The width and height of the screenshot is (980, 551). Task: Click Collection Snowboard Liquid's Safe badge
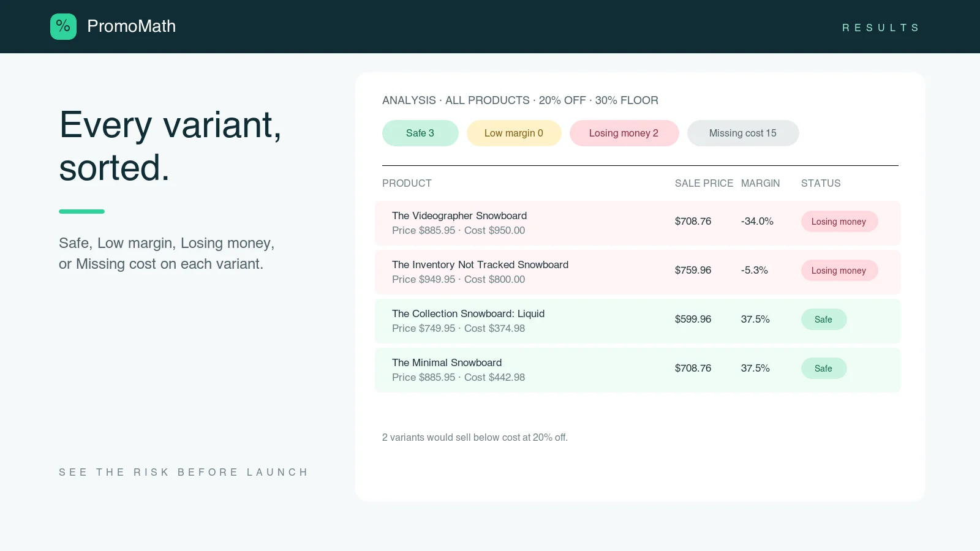(824, 320)
